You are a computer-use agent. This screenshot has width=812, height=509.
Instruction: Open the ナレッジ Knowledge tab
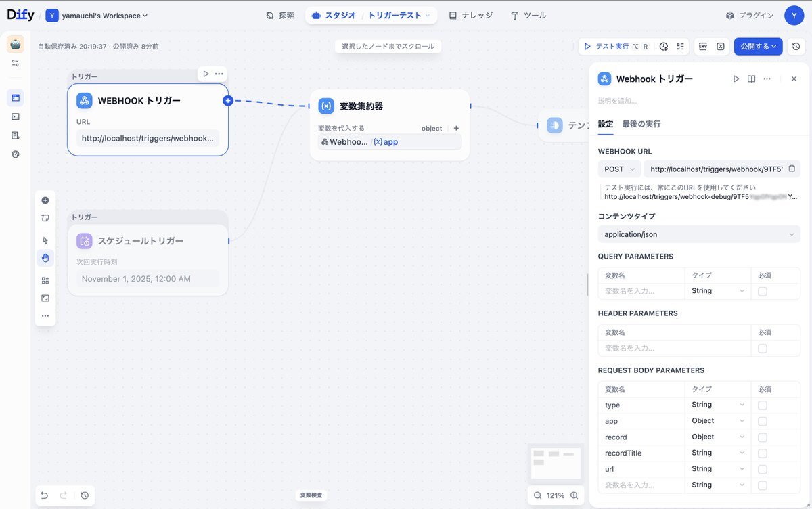471,15
